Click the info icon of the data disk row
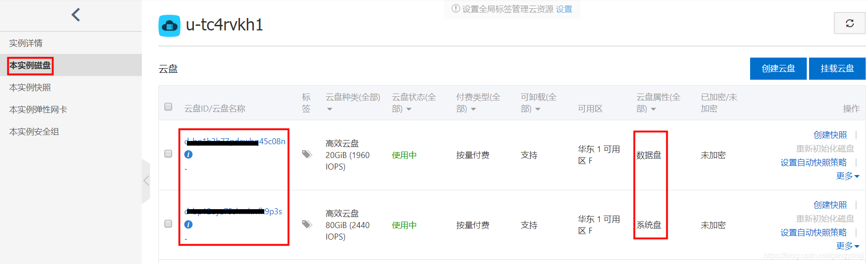The width and height of the screenshot is (868, 264). pyautogui.click(x=188, y=154)
